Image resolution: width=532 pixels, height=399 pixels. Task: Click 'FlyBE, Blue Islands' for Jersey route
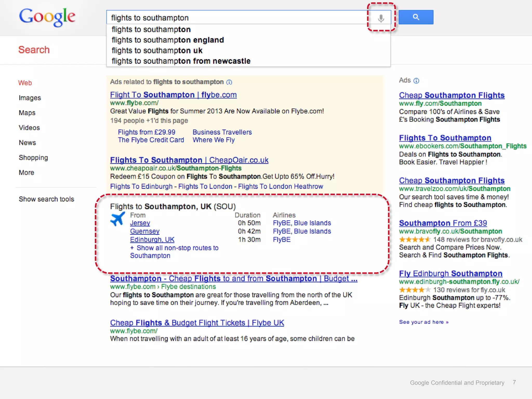click(302, 223)
